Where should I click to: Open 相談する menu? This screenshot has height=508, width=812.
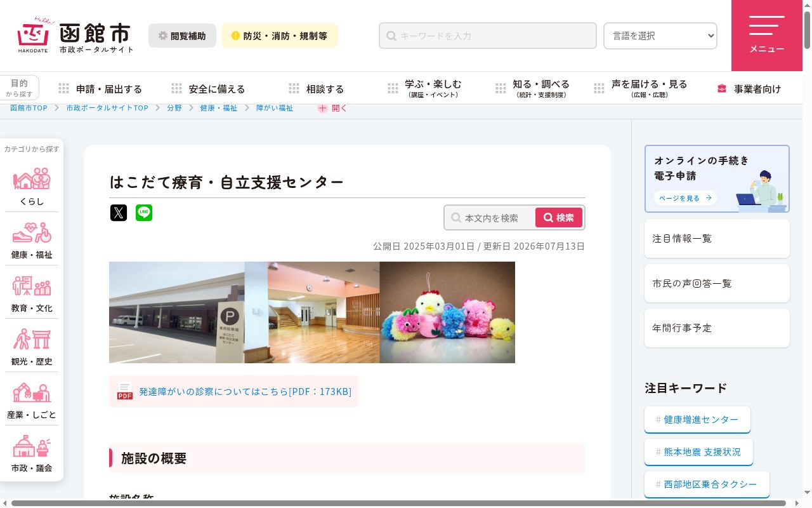317,89
